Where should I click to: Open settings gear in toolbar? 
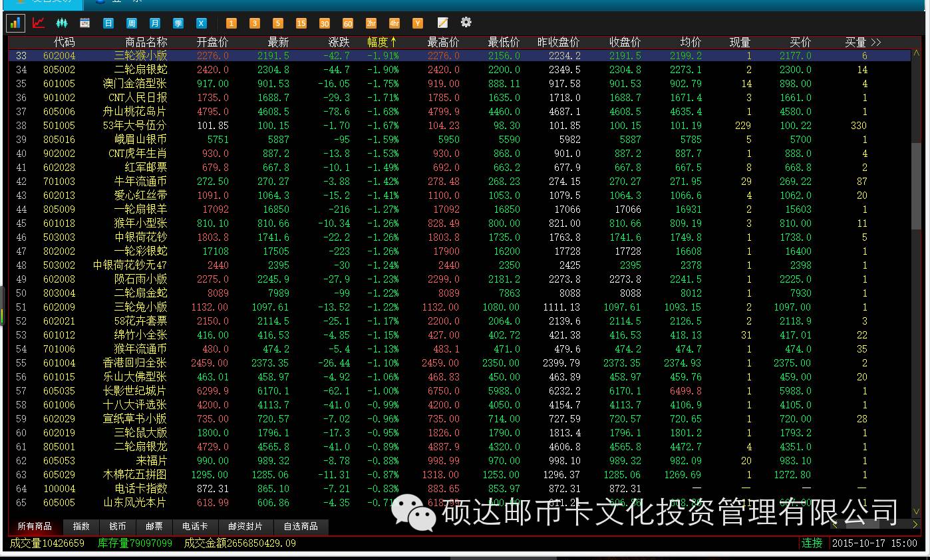tap(466, 23)
